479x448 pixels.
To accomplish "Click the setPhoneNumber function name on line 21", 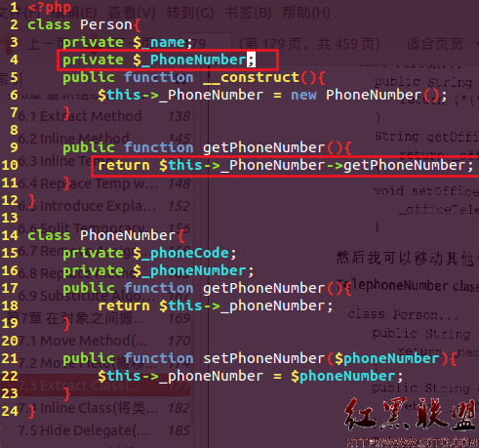I will point(263,358).
